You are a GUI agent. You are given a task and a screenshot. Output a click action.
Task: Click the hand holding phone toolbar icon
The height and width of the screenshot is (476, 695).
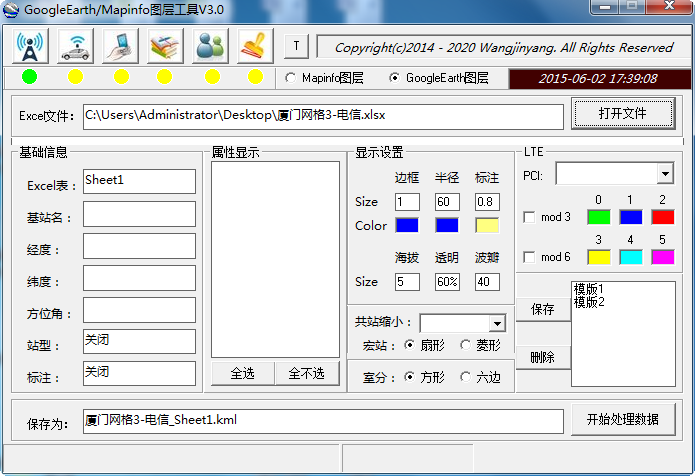pos(121,46)
